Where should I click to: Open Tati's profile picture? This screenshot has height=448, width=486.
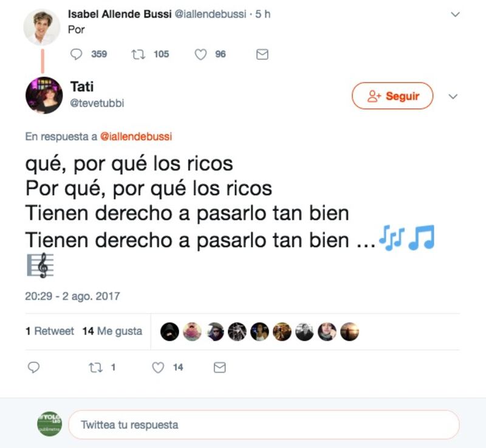coord(44,95)
